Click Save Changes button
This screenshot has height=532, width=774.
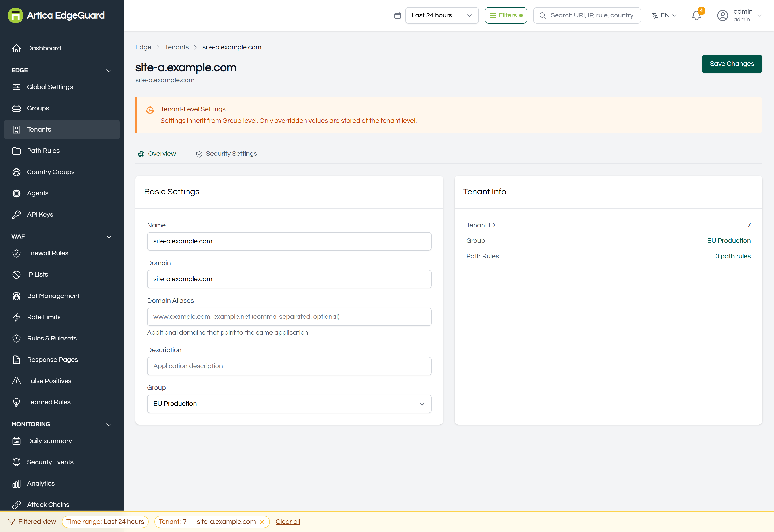732,64
